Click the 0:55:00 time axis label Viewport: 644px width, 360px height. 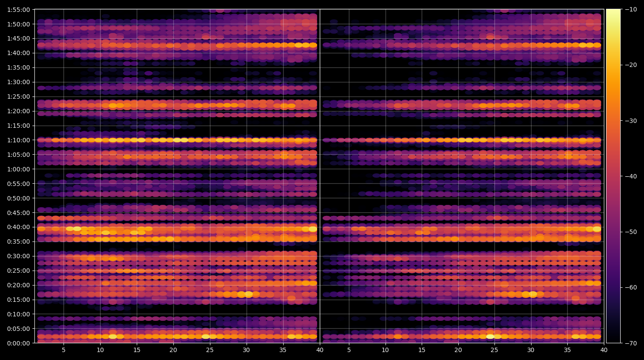pyautogui.click(x=19, y=184)
